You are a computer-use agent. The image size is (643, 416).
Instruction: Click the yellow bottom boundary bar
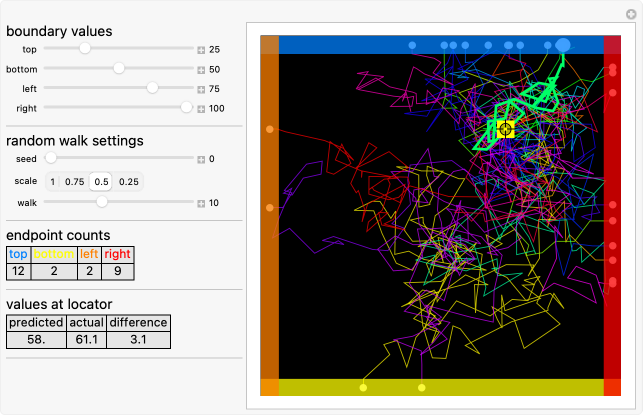(x=441, y=387)
